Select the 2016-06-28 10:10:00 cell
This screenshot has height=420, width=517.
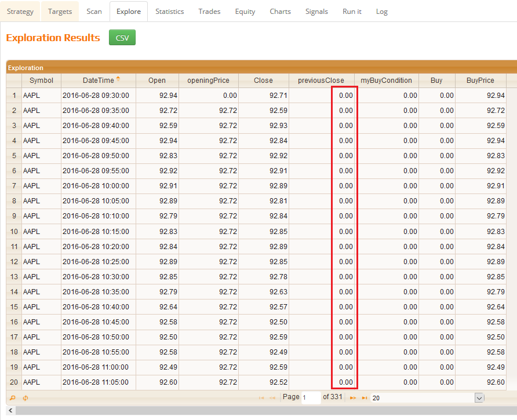99,216
